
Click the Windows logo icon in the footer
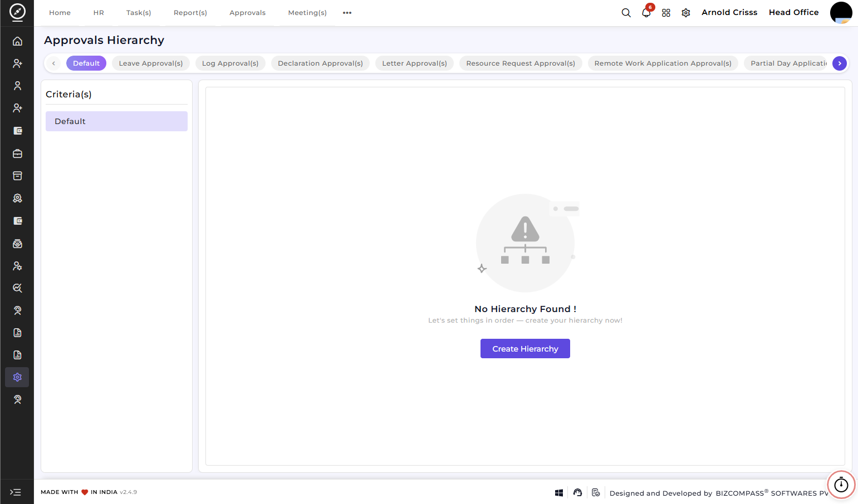click(559, 493)
